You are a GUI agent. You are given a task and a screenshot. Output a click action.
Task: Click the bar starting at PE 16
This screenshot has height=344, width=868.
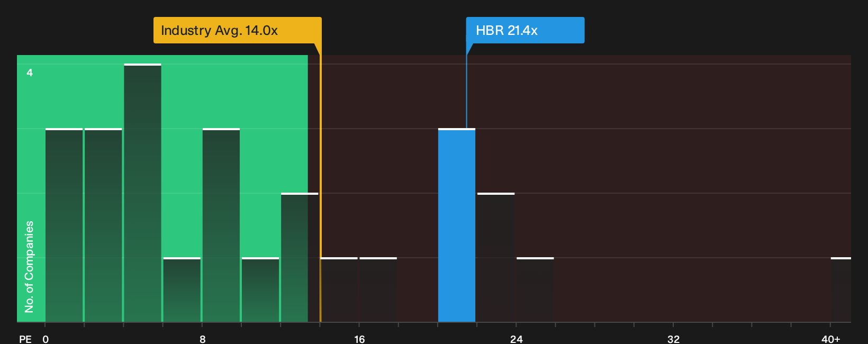[x=378, y=289]
